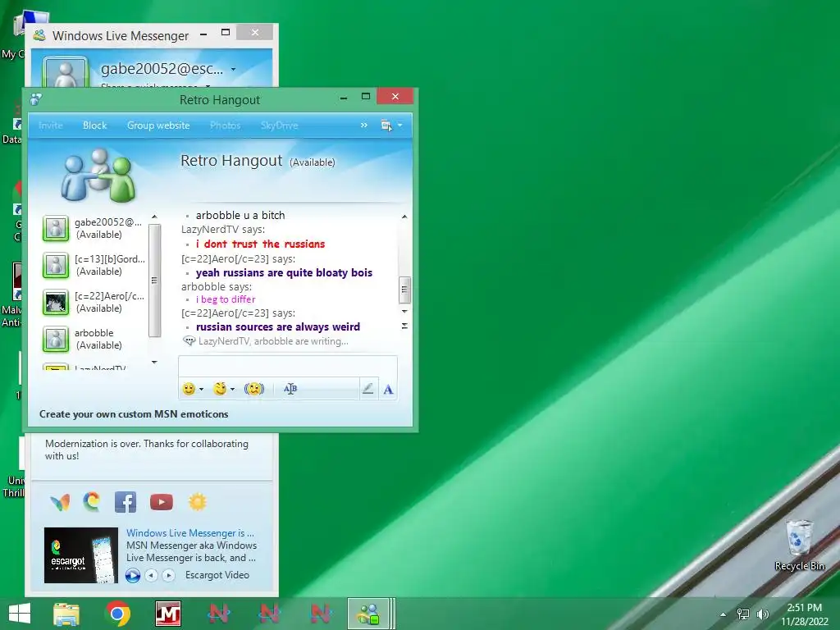
Task: Click "Modernization is over" message in Messenger
Action: coord(147,450)
